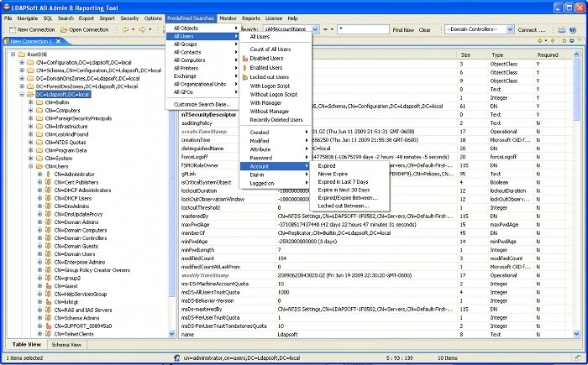Select Expire in Next 30 Days
Screen dimensions: 588x365
point(344,190)
